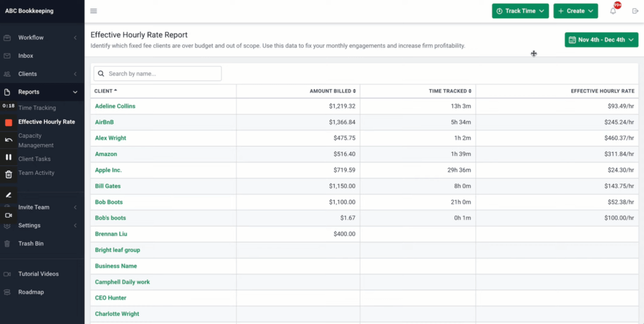Open the Track Time dropdown
This screenshot has width=644, height=324.
click(x=519, y=11)
